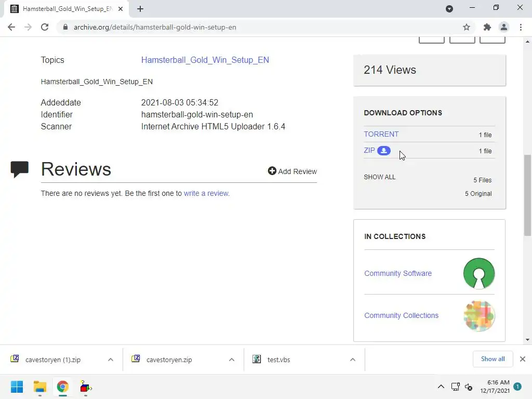
Task: Expand options for cavestoryen (1).zip download
Action: (x=110, y=360)
